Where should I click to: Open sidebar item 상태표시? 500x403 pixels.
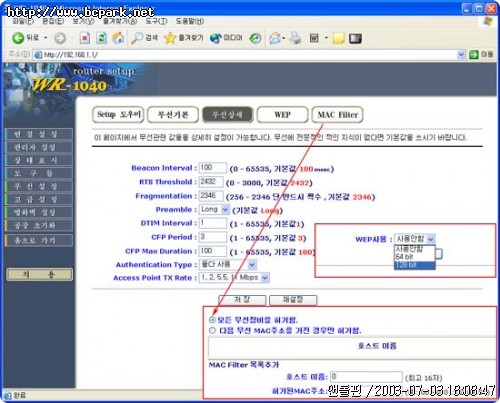pos(39,160)
